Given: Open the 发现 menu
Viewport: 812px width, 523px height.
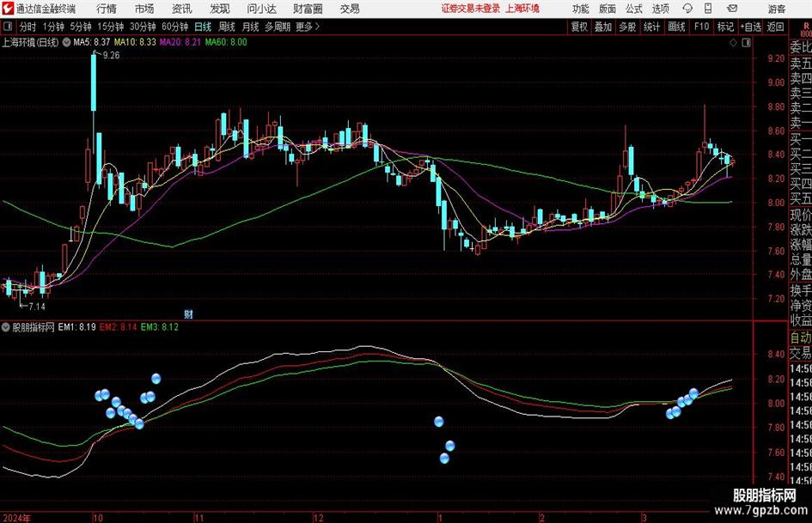Looking at the screenshot, I should point(220,9).
